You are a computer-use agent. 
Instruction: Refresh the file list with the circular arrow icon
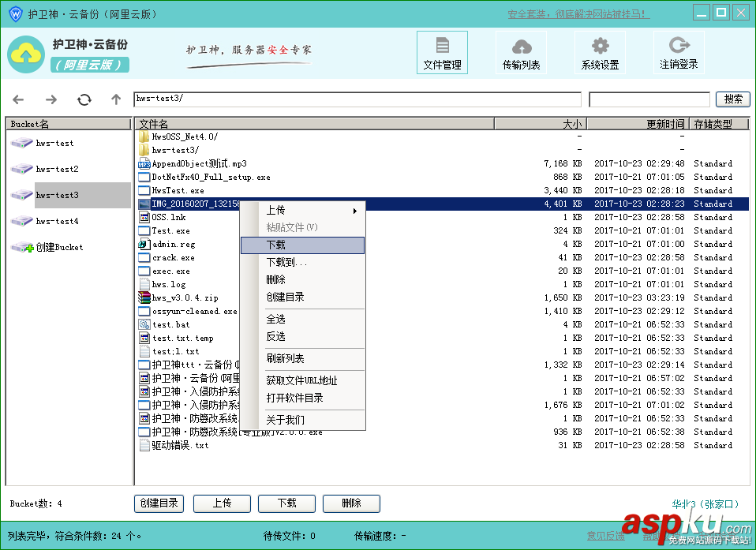click(x=84, y=99)
